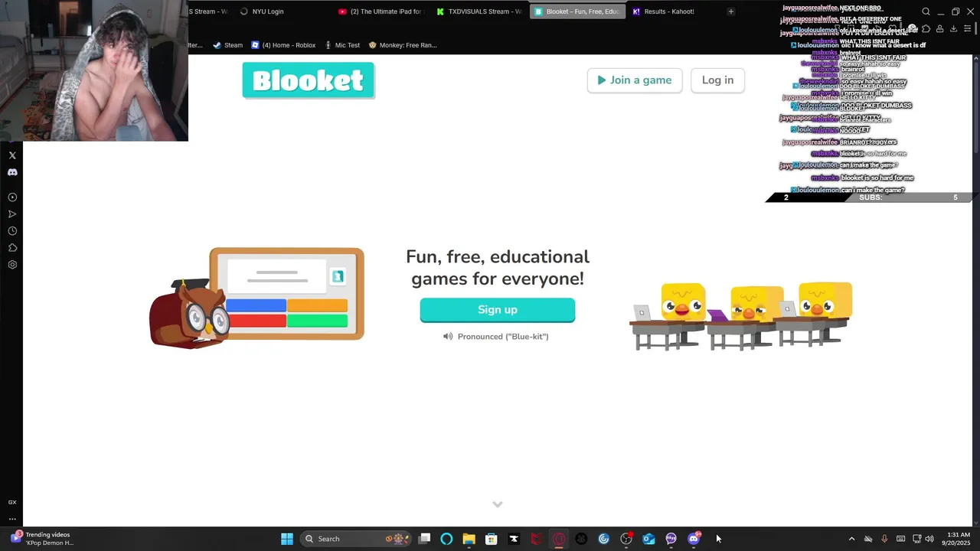Open the Mic Test bookmark
Image resolution: width=980 pixels, height=551 pixels.
(x=341, y=45)
